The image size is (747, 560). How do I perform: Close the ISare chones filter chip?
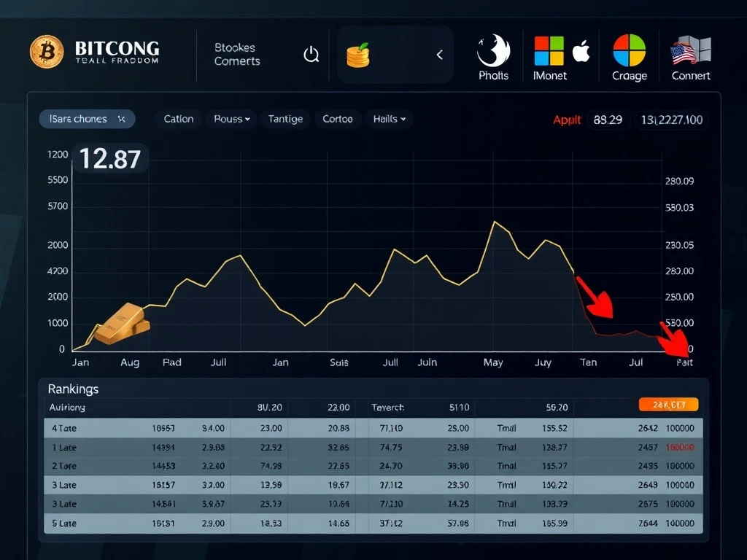(x=122, y=119)
